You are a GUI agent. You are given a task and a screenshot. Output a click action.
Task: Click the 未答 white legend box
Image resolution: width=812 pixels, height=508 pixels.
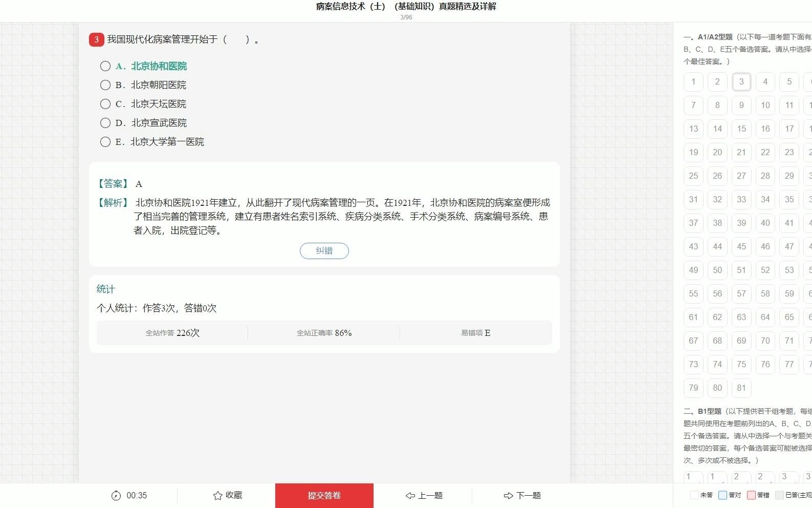[x=694, y=495]
